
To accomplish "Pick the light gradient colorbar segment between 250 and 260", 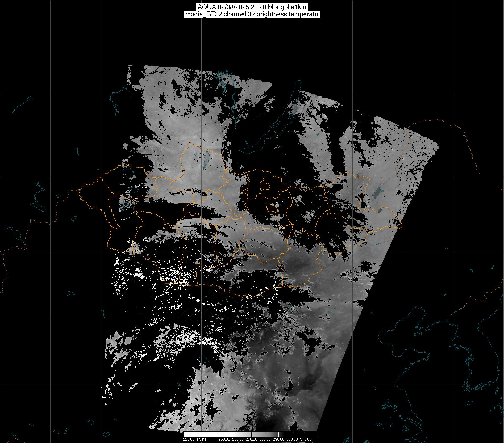I will pyautogui.click(x=231, y=434).
